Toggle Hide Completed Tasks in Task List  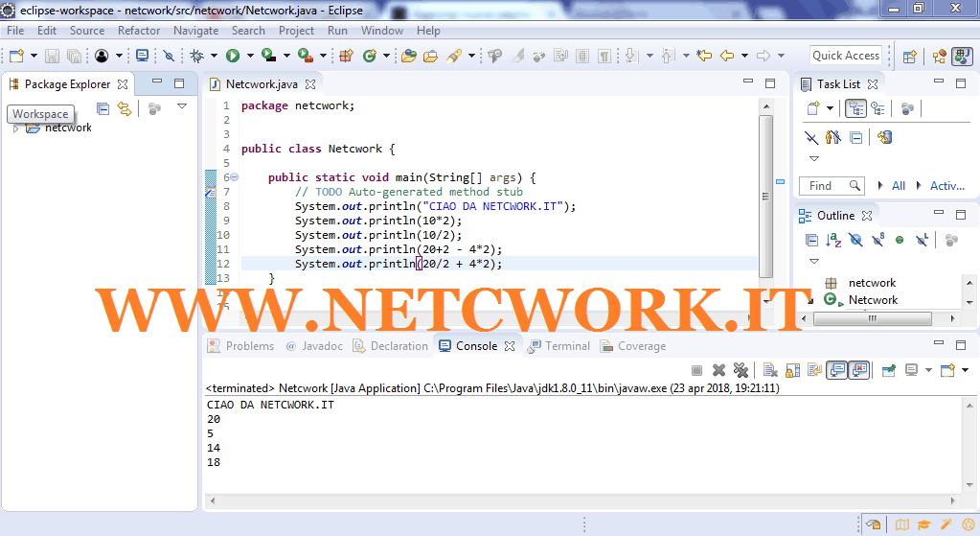810,137
